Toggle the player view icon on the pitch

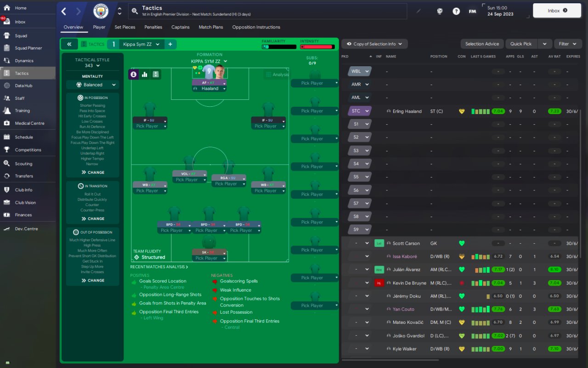(x=134, y=74)
